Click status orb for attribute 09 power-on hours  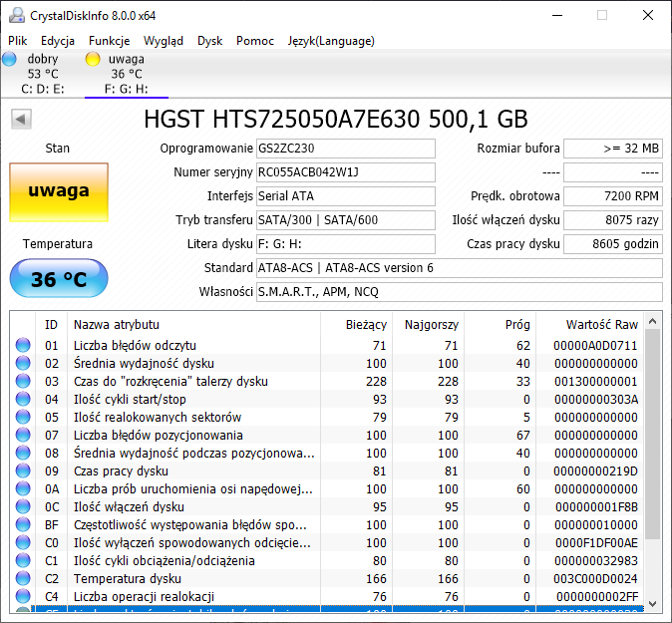[23, 470]
